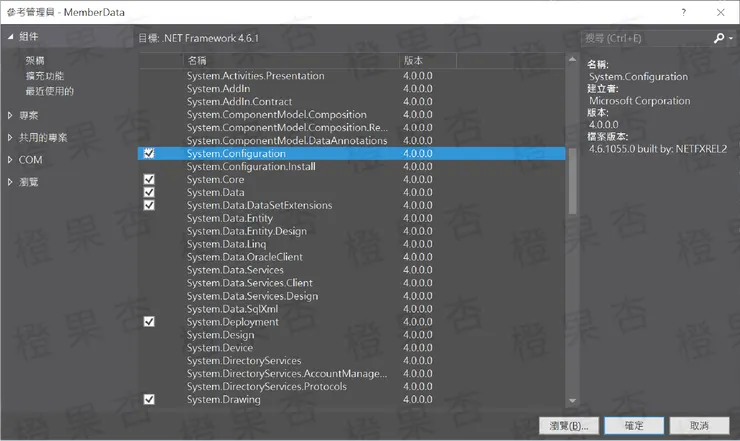Click the System.Deployment name text
Image resolution: width=740 pixels, height=441 pixels.
click(233, 322)
